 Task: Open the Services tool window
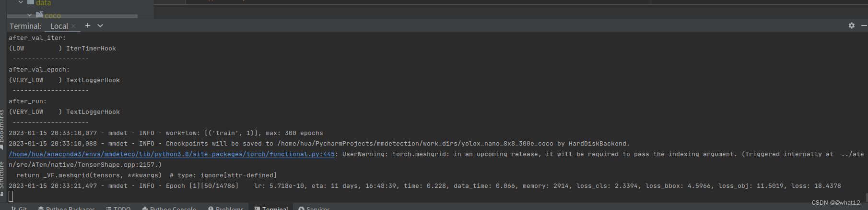point(314,208)
